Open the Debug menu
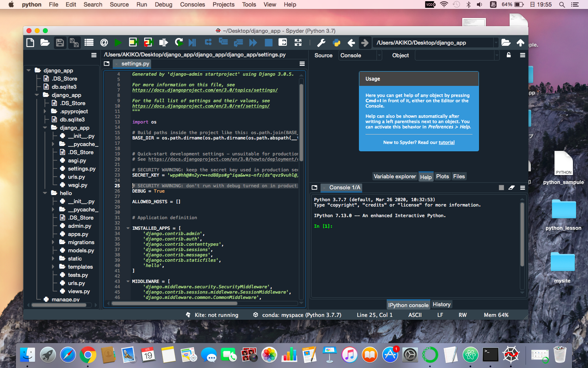Image resolution: width=588 pixels, height=368 pixels. tap(163, 4)
